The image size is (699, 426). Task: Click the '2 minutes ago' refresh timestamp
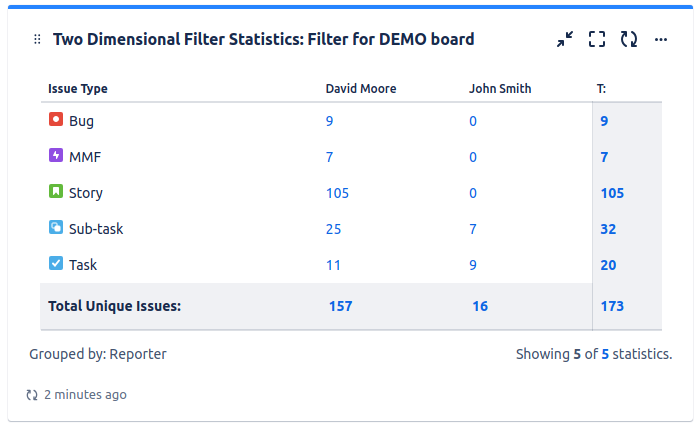[x=85, y=395]
